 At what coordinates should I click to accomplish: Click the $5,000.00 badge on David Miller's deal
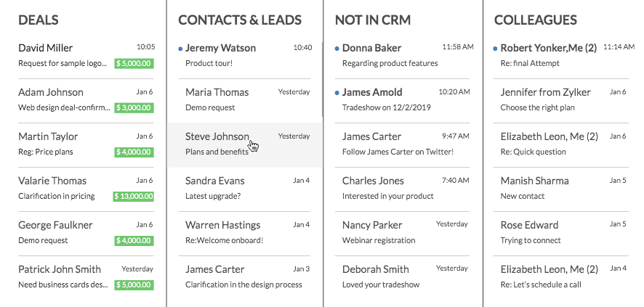134,64
